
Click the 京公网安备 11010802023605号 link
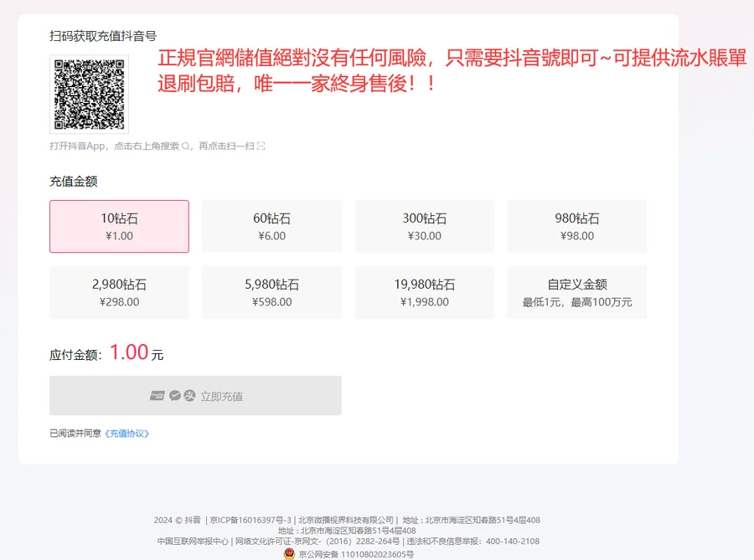(x=355, y=554)
